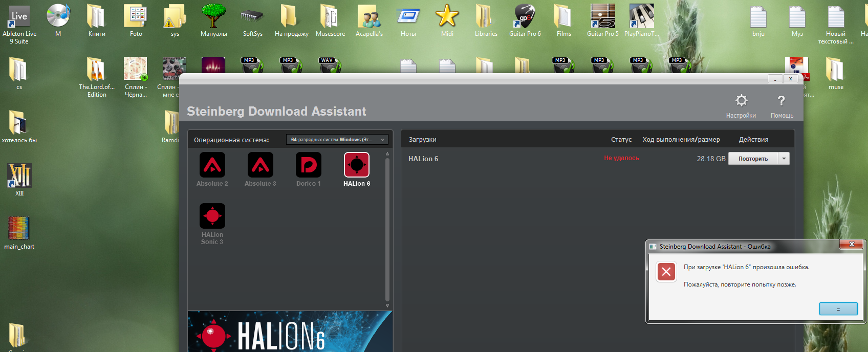Click the Статус column header
The height and width of the screenshot is (352, 868).
tap(621, 140)
